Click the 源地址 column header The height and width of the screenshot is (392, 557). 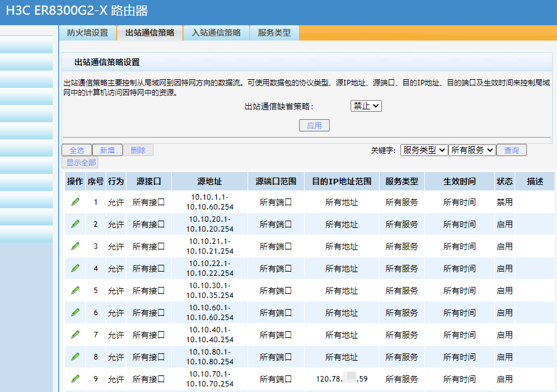[x=209, y=181]
